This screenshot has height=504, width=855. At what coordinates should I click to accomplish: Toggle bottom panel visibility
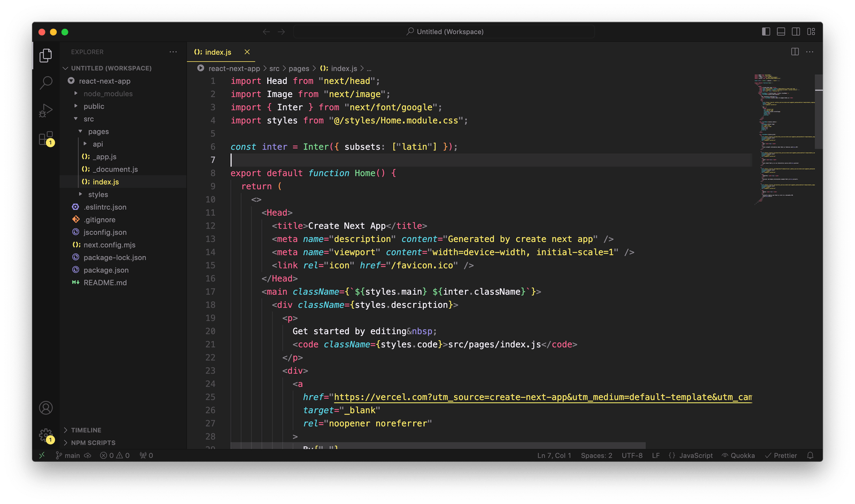781,31
